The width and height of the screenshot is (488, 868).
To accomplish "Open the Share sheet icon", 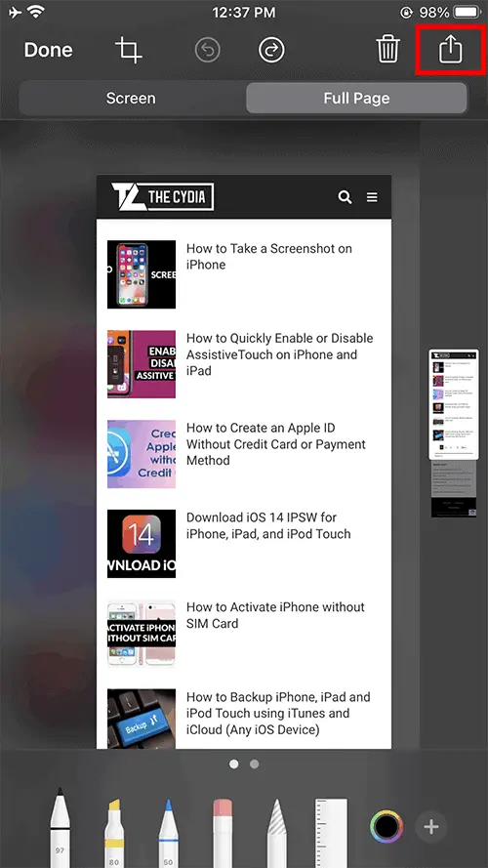I will coord(450,49).
